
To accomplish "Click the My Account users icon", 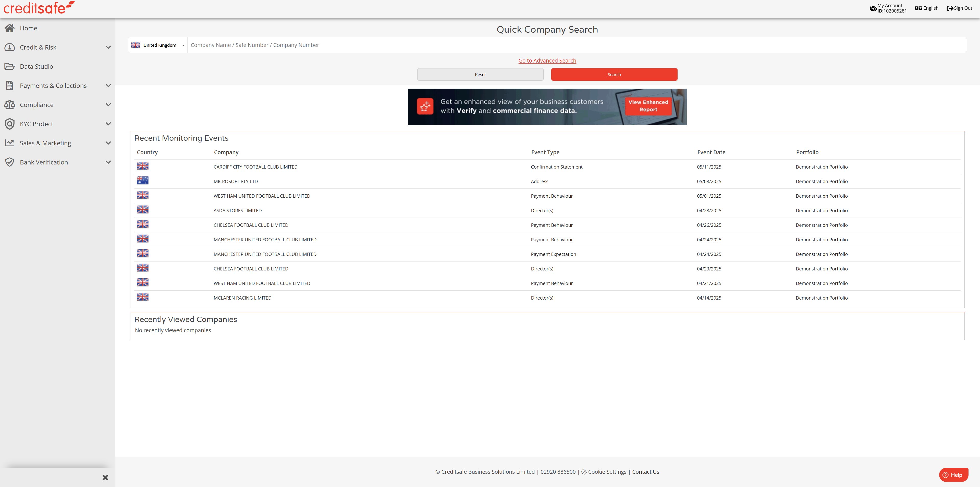I will point(873,8).
